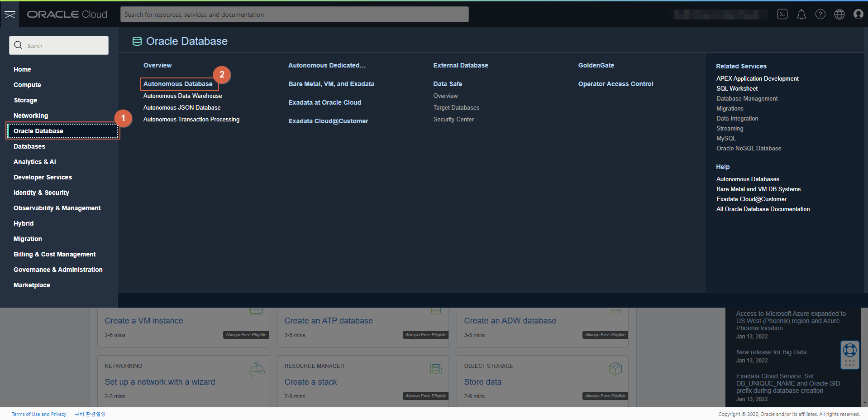Open APEX Application Development related service
868x420 pixels.
click(758, 78)
